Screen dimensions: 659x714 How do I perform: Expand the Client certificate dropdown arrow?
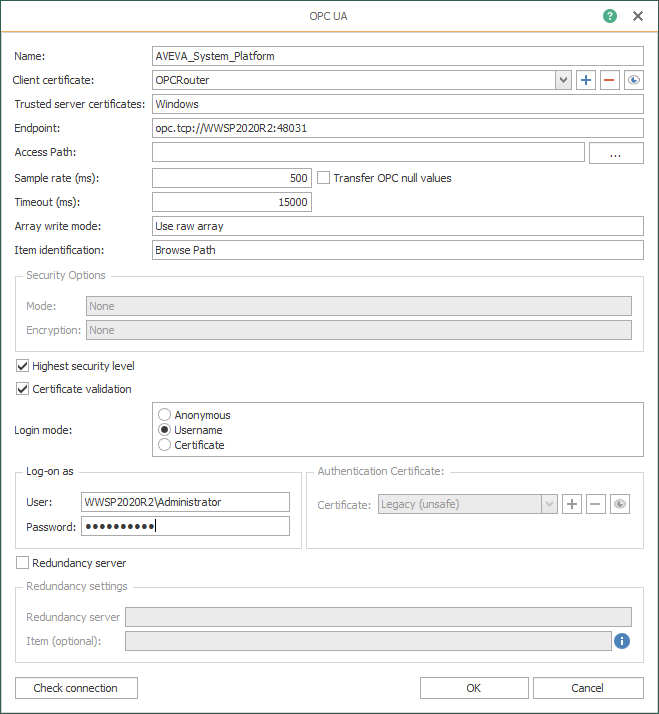point(563,80)
